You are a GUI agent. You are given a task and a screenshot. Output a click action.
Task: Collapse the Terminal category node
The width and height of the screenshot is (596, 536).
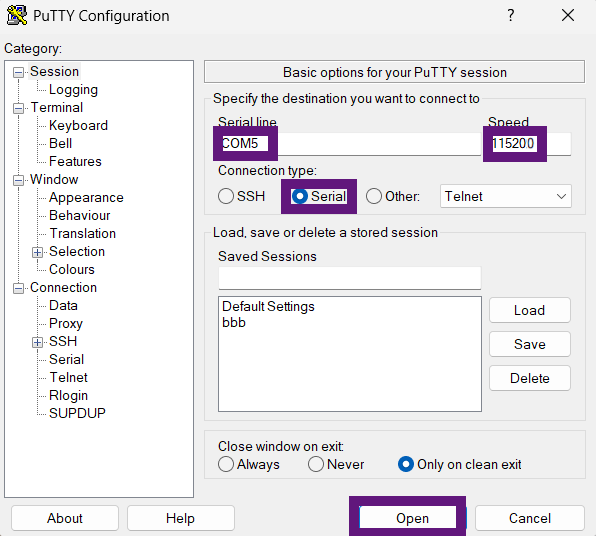tap(18, 108)
